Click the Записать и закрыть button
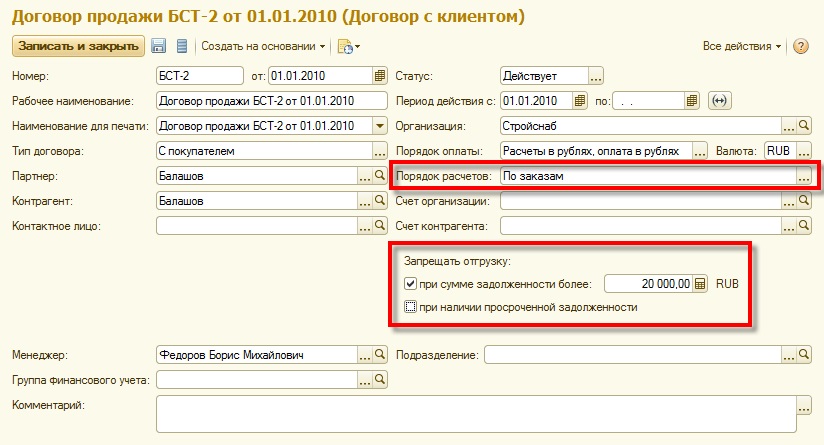824x445 pixels. coord(78,46)
